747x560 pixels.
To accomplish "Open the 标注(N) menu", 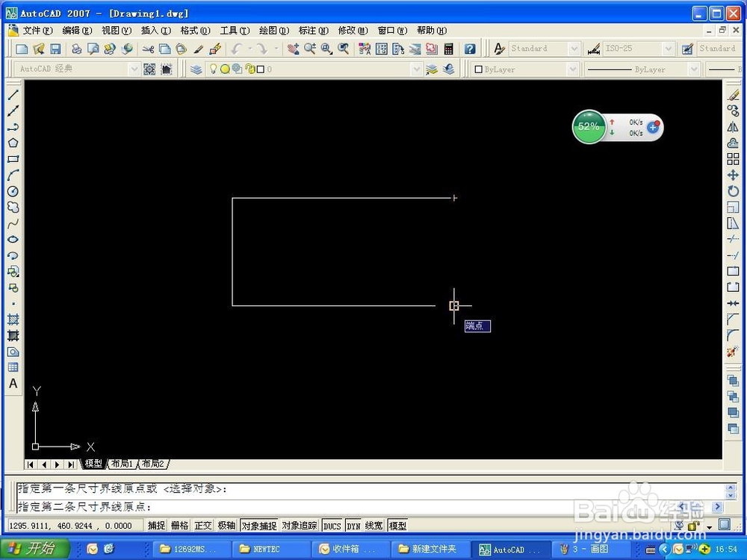I will click(314, 31).
